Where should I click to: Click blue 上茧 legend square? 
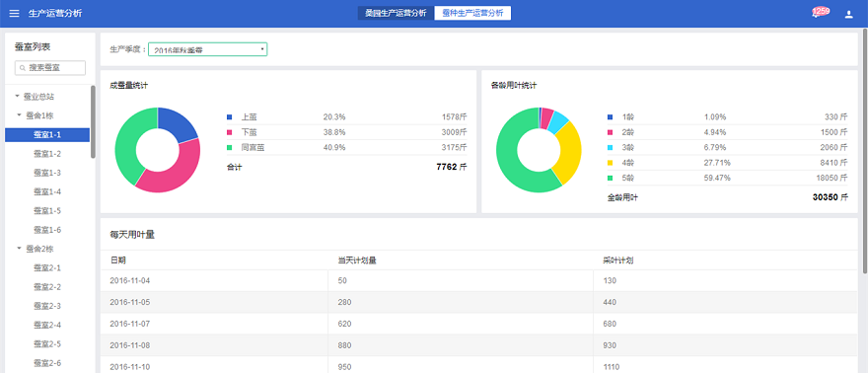point(230,117)
